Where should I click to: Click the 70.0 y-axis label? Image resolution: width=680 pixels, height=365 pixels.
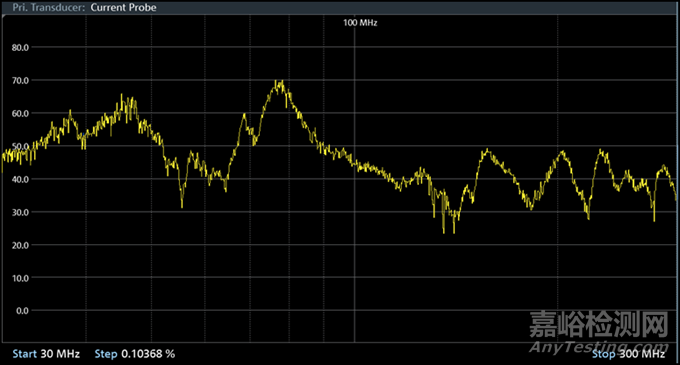click(20, 81)
